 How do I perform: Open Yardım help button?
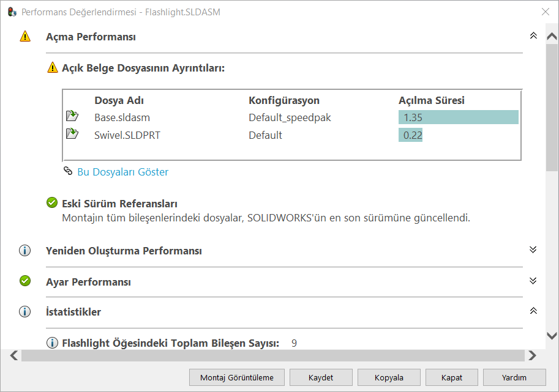514,377
